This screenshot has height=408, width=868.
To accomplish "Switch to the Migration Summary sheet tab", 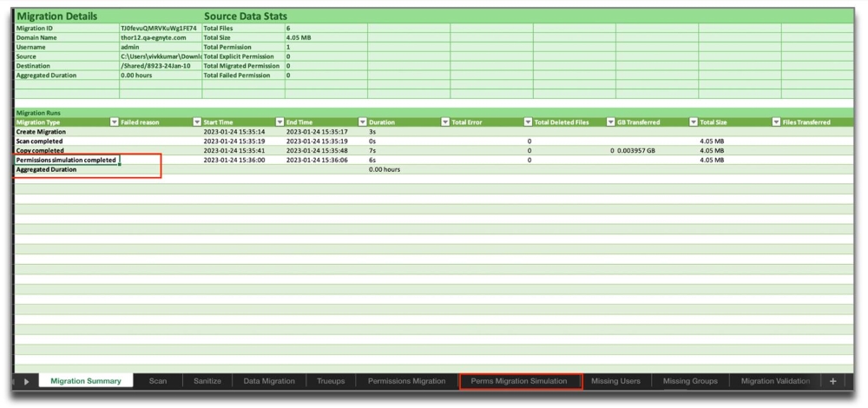I will (x=86, y=381).
